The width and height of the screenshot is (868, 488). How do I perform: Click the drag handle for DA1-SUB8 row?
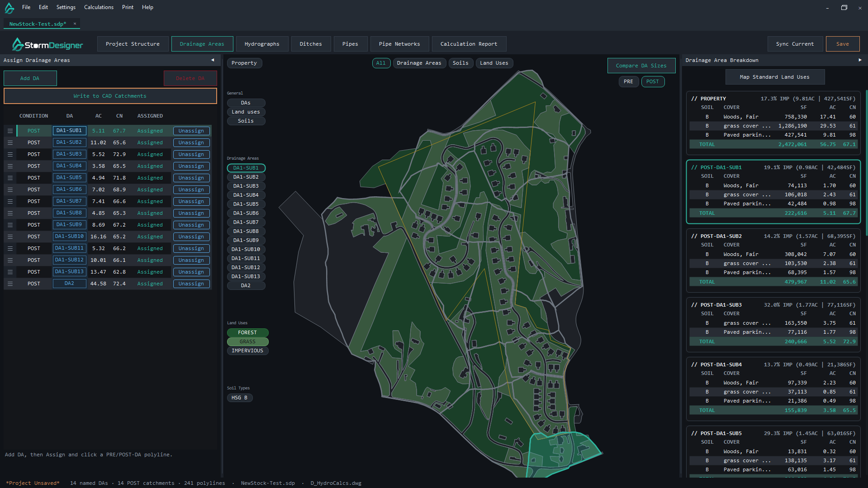pyautogui.click(x=10, y=213)
